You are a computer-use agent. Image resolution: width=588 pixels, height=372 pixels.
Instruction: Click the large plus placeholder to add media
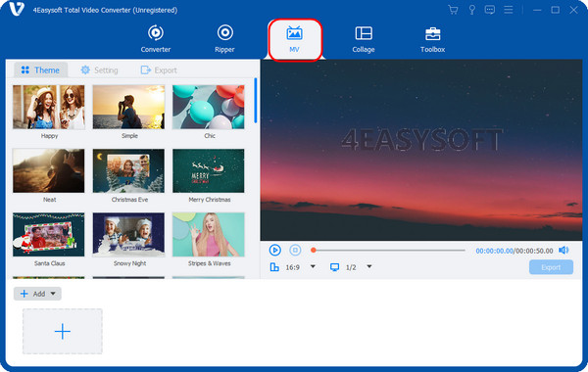pos(63,331)
